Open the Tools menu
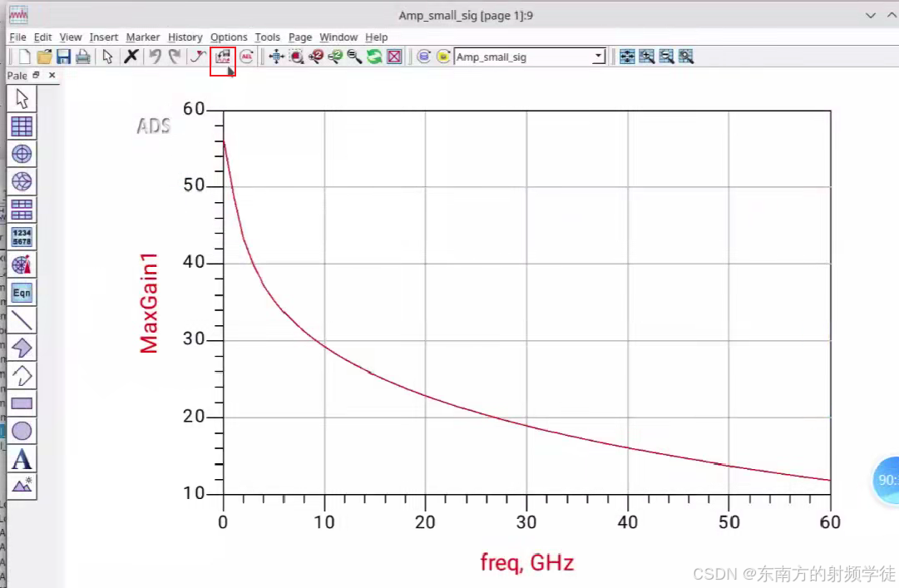The width and height of the screenshot is (899, 588). pyautogui.click(x=268, y=37)
